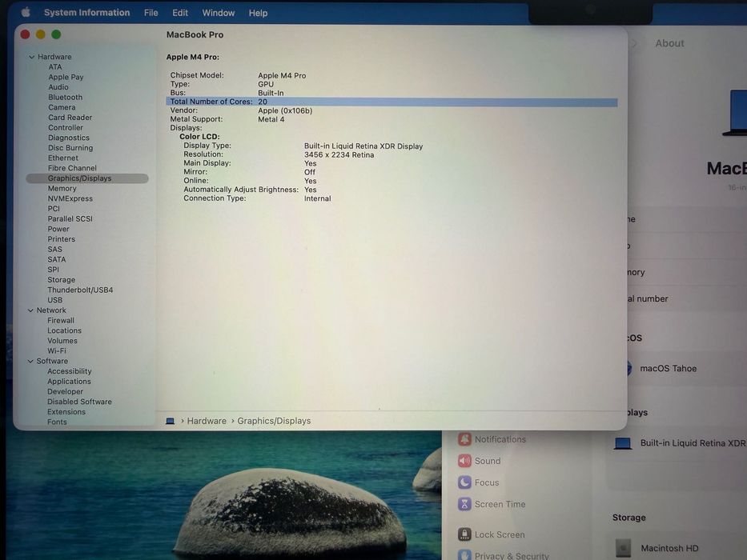The height and width of the screenshot is (560, 747).
Task: Select Applications under Software
Action: [69, 382]
